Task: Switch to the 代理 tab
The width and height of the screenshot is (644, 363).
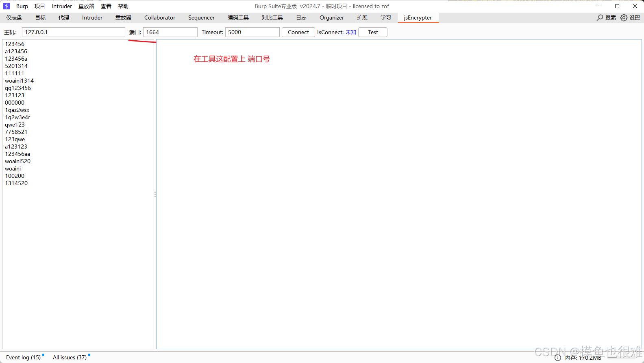Action: [64, 17]
